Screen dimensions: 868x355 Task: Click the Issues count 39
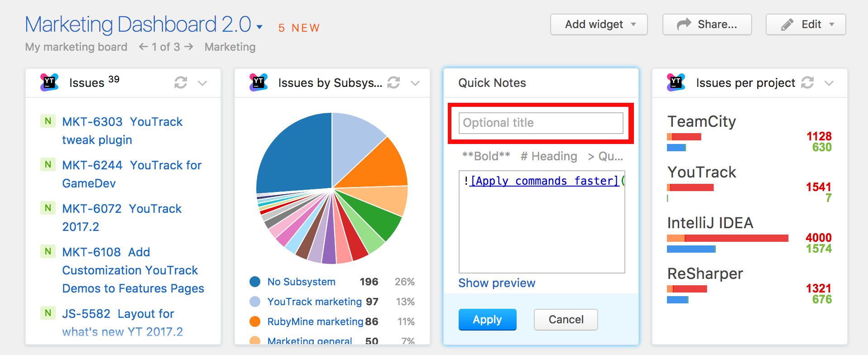click(114, 79)
